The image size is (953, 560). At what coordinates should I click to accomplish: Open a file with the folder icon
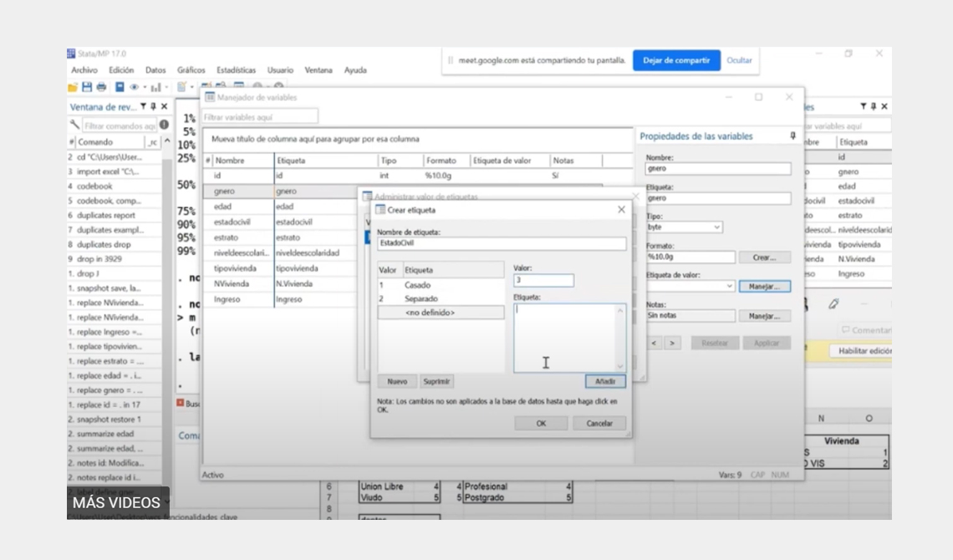point(73,88)
